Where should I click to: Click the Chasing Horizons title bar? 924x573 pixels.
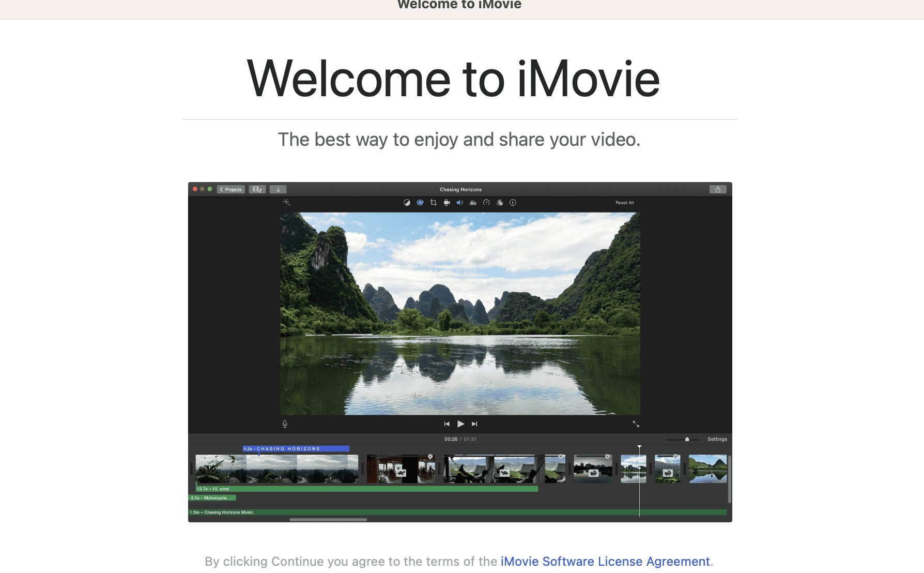(460, 189)
